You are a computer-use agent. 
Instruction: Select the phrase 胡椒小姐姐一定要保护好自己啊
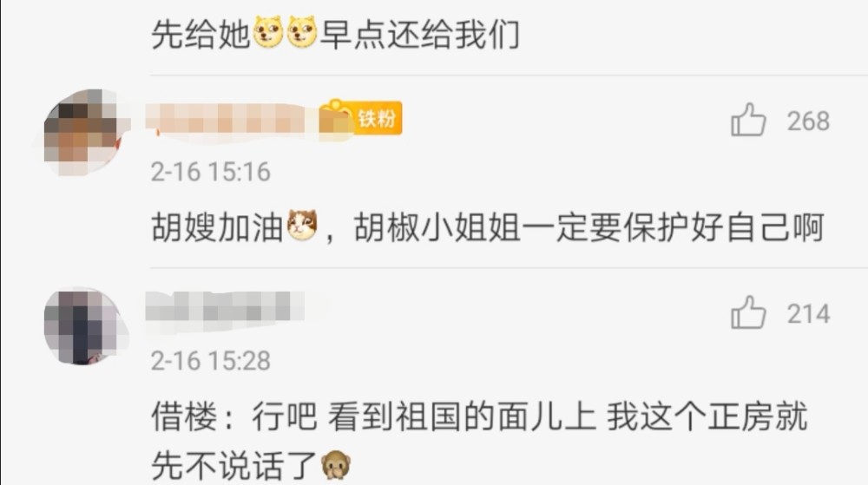pos(589,226)
